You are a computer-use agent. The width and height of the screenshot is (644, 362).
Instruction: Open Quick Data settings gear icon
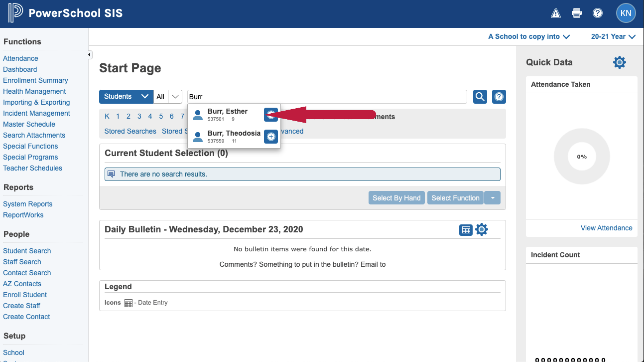pos(619,62)
